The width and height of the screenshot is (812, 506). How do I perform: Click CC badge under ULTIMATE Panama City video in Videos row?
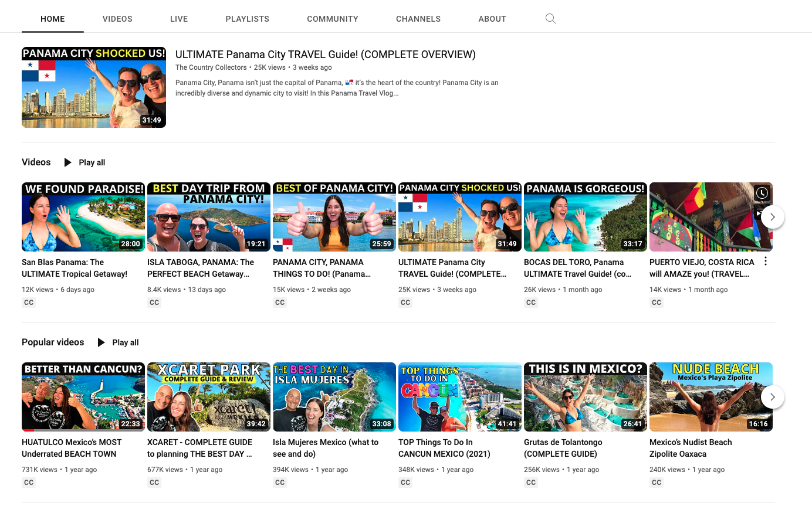(x=405, y=303)
